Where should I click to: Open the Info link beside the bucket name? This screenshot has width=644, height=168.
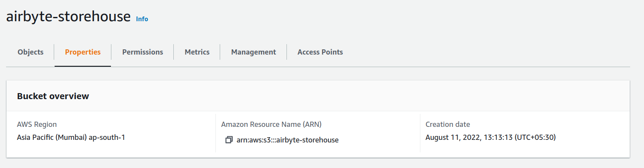point(142,19)
